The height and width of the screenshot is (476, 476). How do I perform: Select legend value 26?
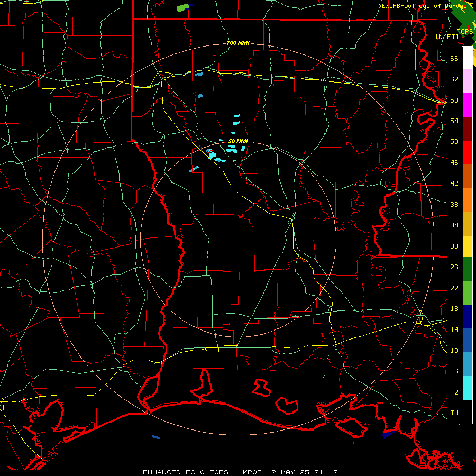[x=454, y=267]
